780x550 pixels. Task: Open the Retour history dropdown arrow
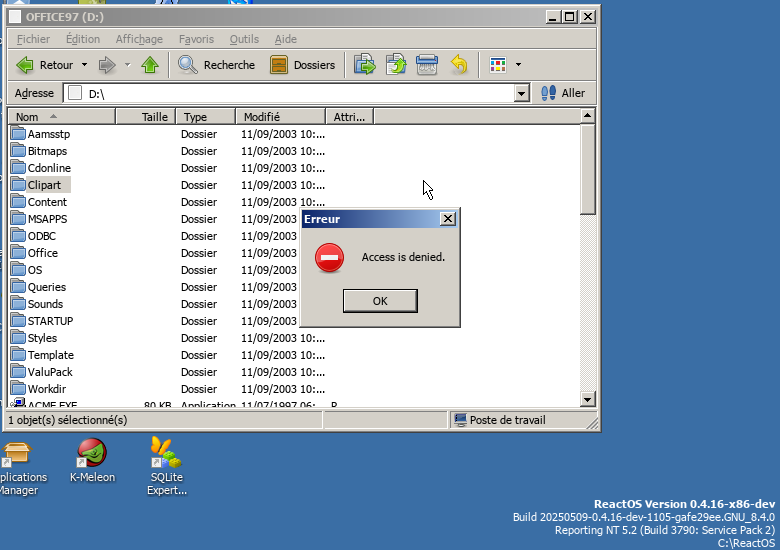click(x=85, y=65)
